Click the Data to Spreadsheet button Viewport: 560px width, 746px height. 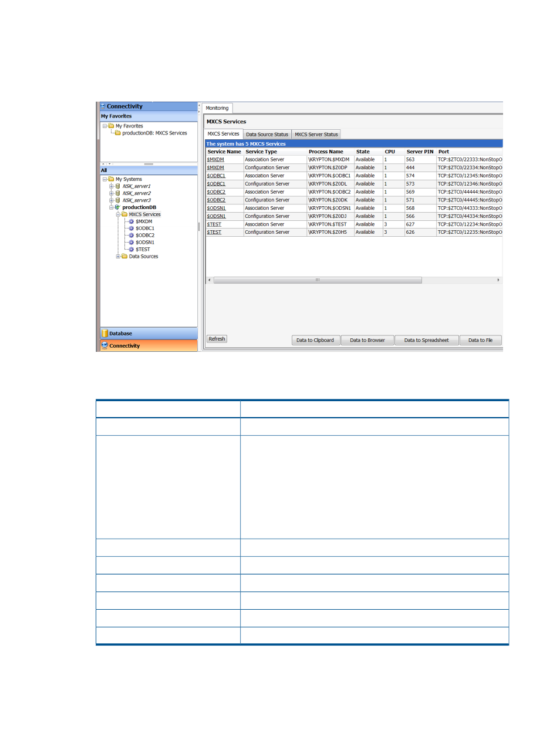pyautogui.click(x=426, y=340)
